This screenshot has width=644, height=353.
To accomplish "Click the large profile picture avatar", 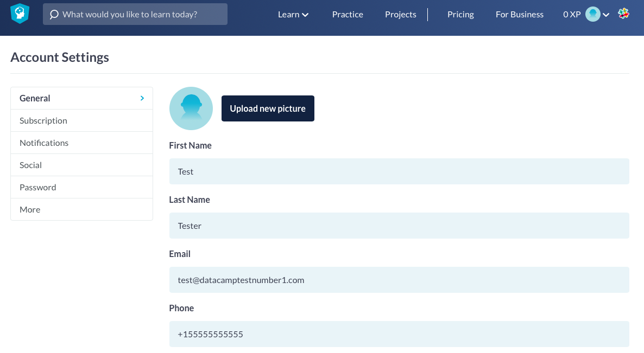I will pyautogui.click(x=191, y=108).
